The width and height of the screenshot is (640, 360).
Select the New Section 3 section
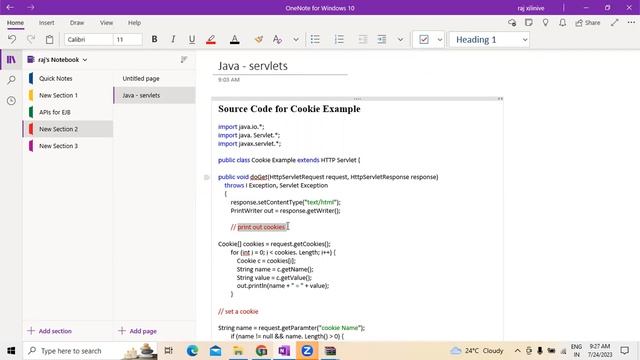pyautogui.click(x=68, y=146)
